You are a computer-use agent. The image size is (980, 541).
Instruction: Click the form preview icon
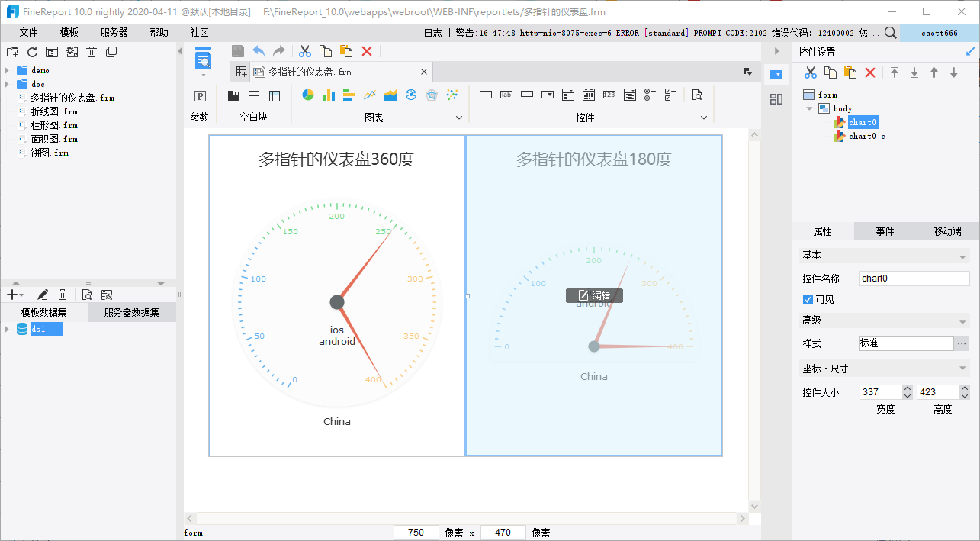696,95
